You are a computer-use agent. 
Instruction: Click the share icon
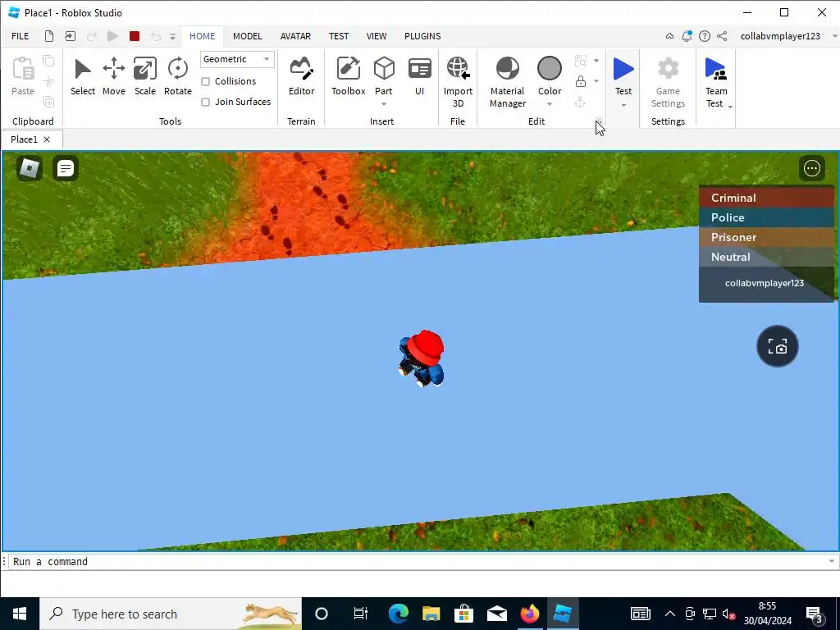click(722, 36)
